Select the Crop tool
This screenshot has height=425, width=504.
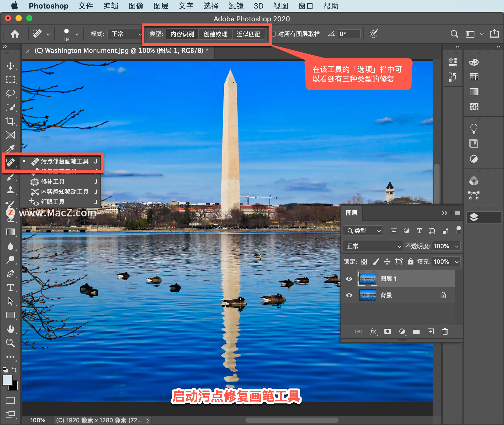[x=10, y=121]
